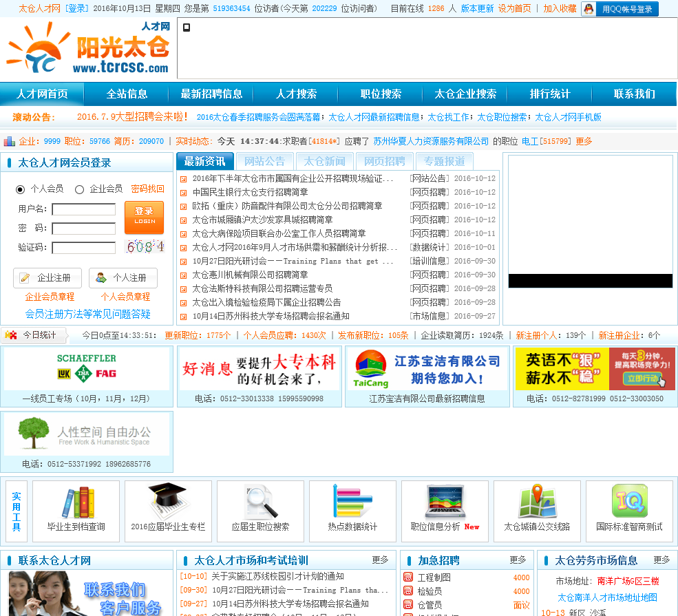The height and width of the screenshot is (616, 678).
Task: Open 热点数据统计 bar chart icon
Action: (352, 501)
